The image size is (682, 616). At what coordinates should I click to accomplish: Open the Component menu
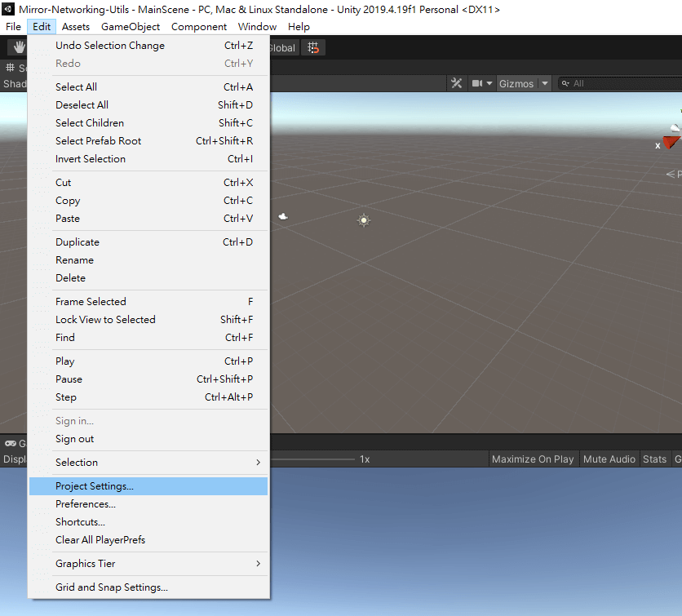[x=199, y=27]
